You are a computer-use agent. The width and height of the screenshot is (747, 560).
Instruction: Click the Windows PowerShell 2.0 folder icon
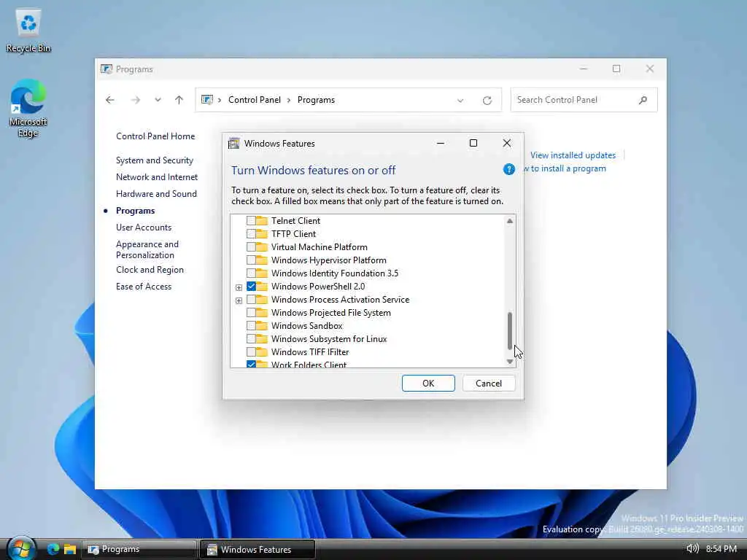click(261, 286)
